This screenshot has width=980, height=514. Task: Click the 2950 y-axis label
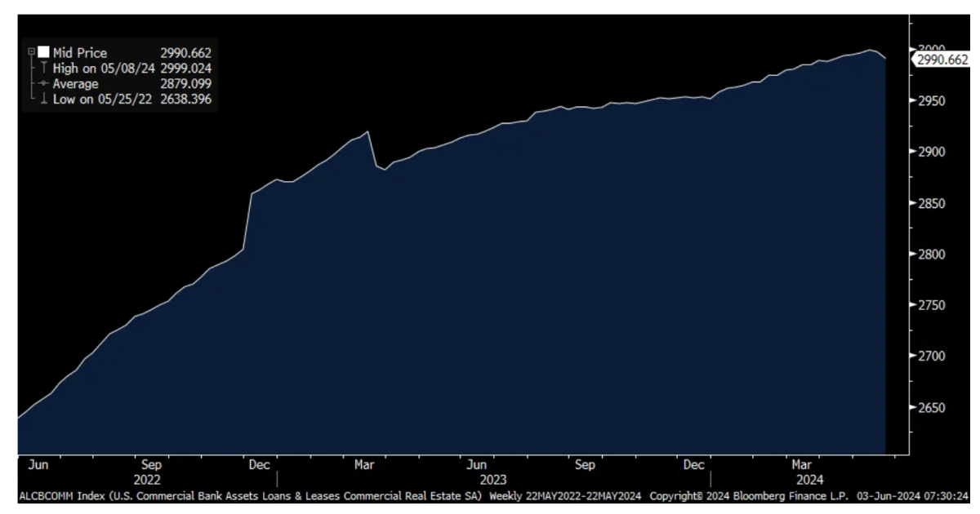(x=933, y=101)
